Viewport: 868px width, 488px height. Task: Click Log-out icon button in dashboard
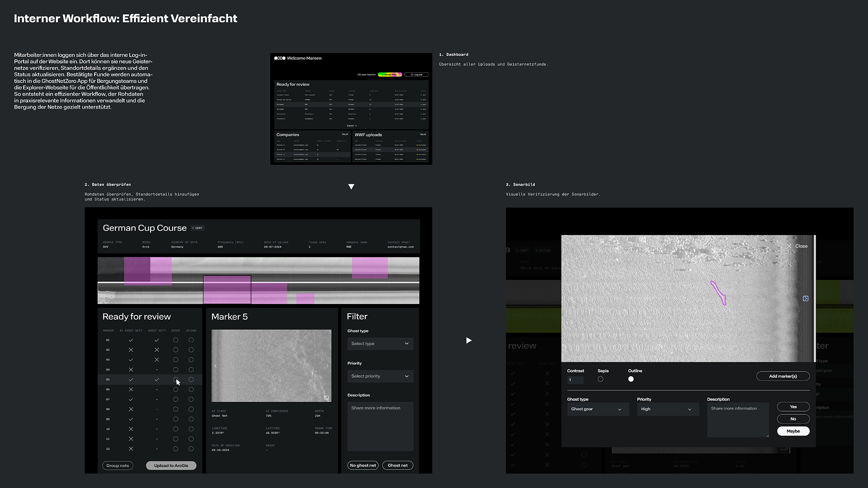[416, 75]
